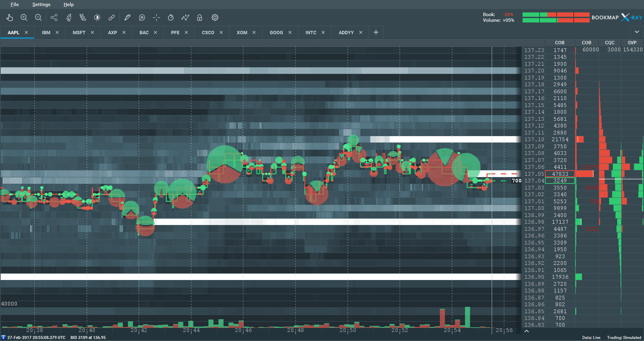The width and height of the screenshot is (644, 341).
Task: Toggle the heatmap contrast brightness icon
Action: point(97,17)
